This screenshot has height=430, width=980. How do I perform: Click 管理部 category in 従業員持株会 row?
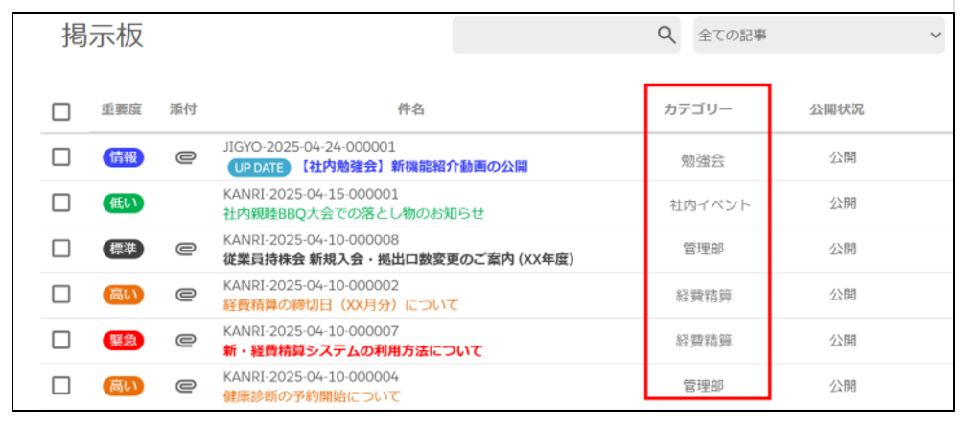703,250
